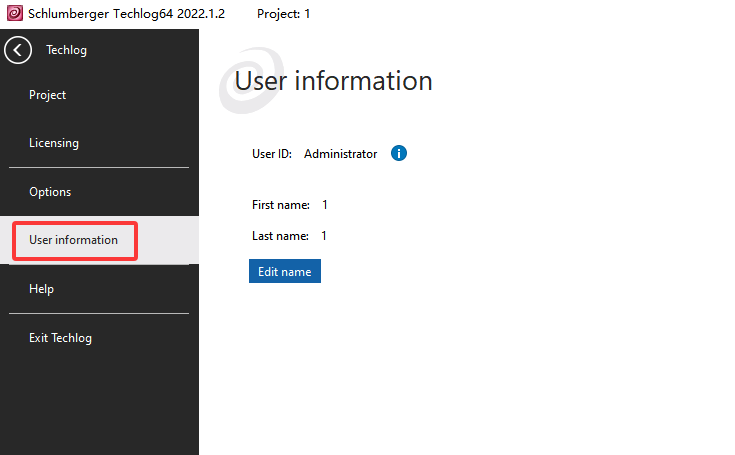Screen dimensions: 735x455
Task: Click the User information page heading
Action: coord(333,81)
